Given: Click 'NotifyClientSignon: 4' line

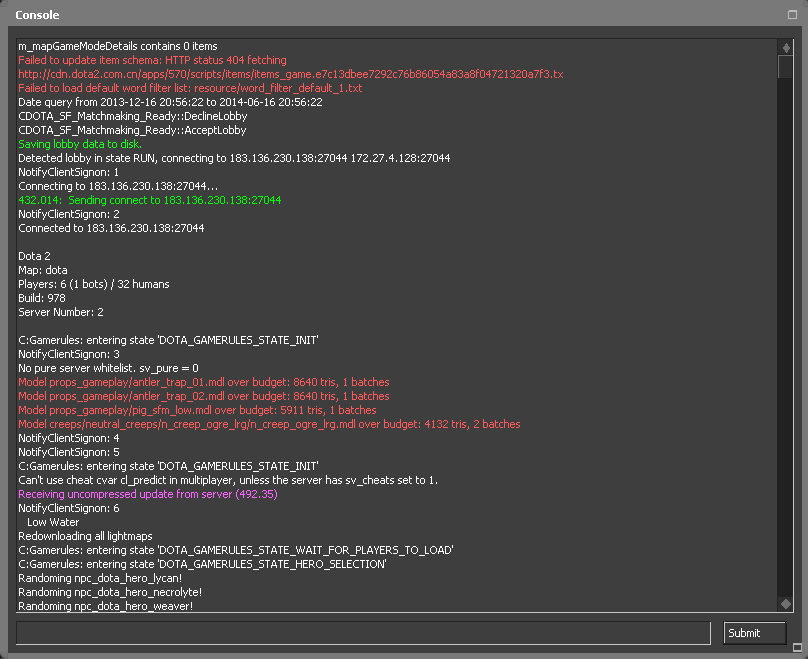Looking at the screenshot, I should pyautogui.click(x=69, y=438).
